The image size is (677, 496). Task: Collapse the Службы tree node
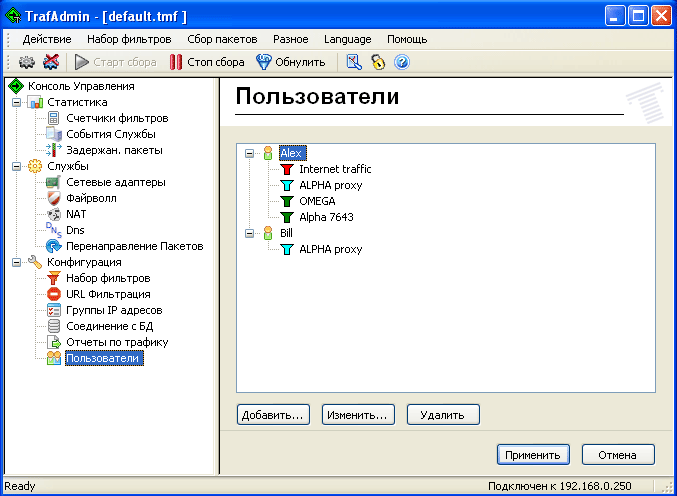tap(16, 167)
